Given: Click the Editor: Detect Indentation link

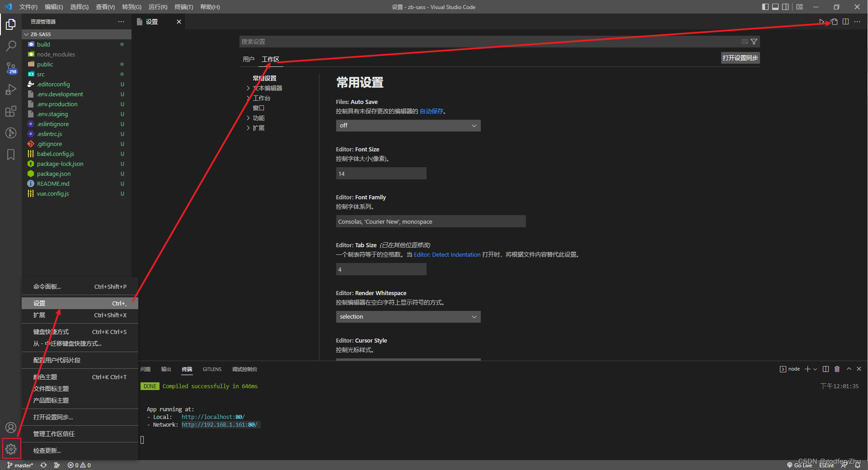Looking at the screenshot, I should [x=447, y=254].
